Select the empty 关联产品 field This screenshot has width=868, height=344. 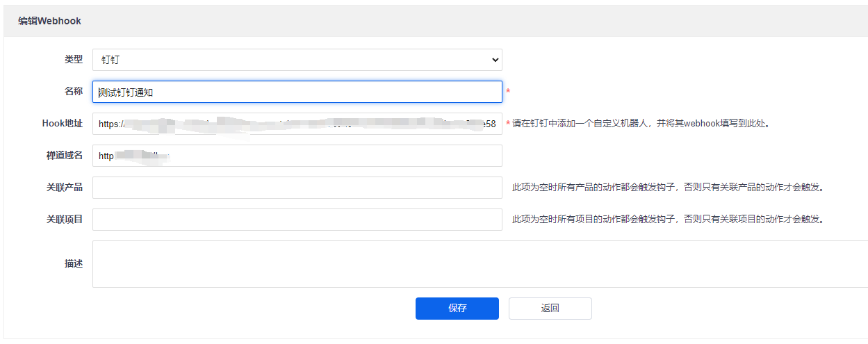[297, 188]
